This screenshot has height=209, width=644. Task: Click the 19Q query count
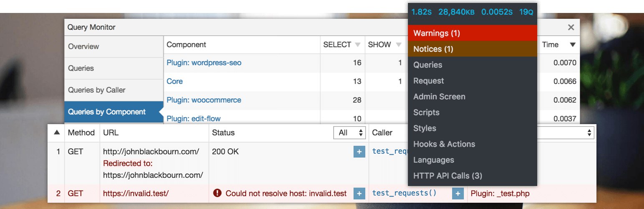526,12
